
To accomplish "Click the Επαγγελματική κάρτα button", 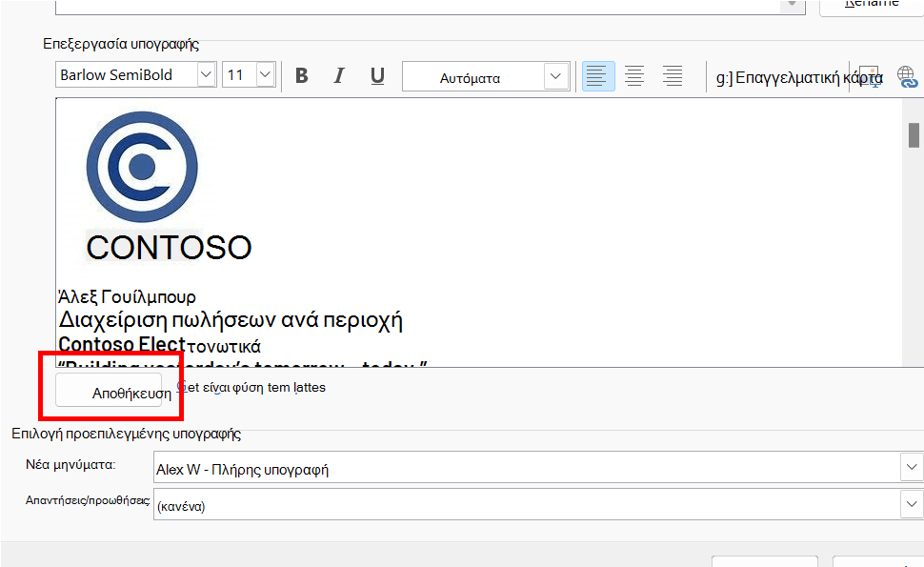I will tap(799, 78).
